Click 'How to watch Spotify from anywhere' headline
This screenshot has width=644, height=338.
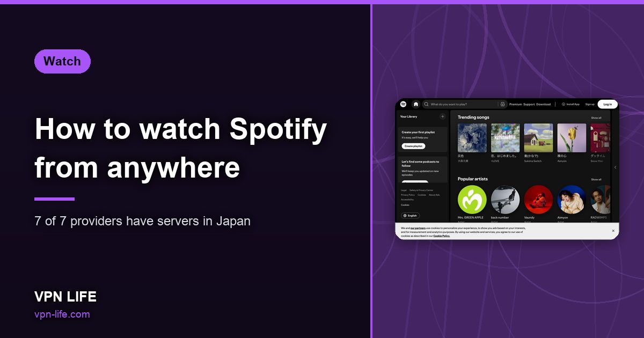181,149
